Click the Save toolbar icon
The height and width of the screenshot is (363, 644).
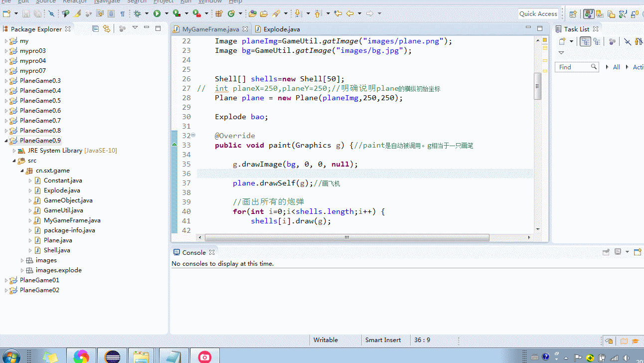(x=26, y=14)
